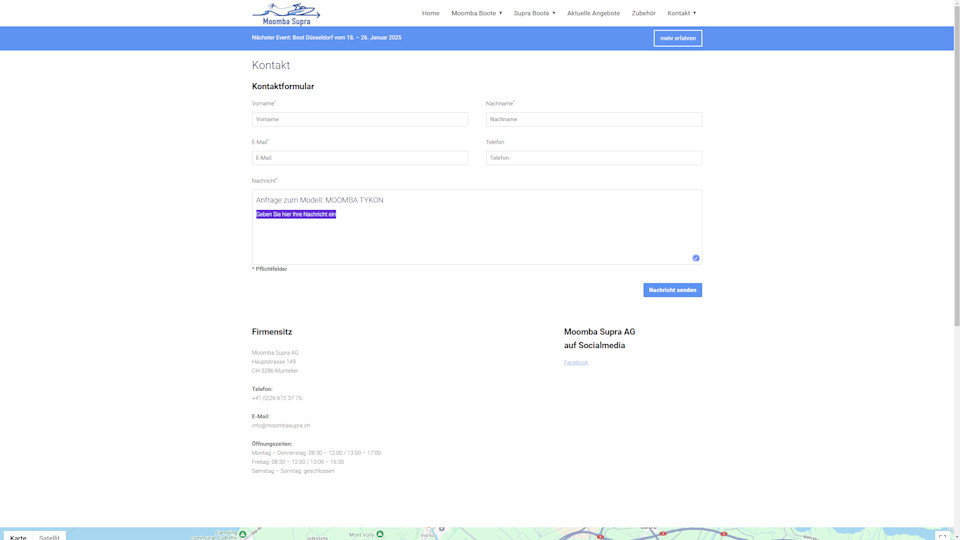Click the Camping map marker icon
The width and height of the screenshot is (960, 540).
coord(242,534)
